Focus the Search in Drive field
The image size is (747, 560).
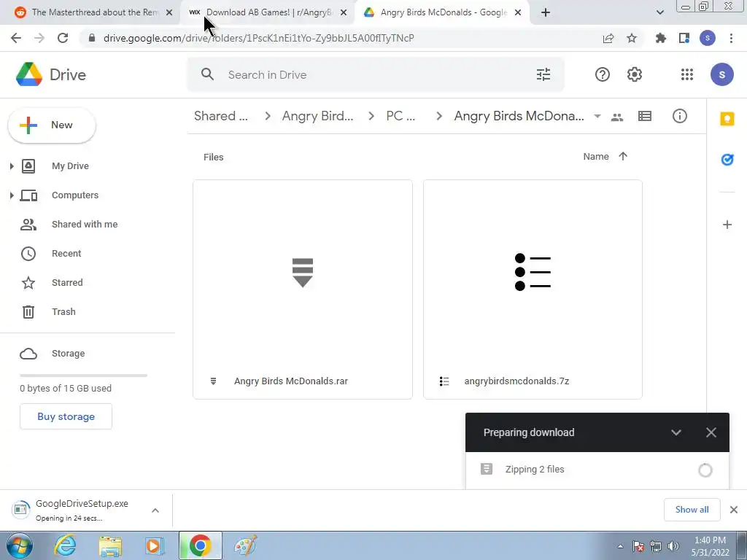click(376, 74)
